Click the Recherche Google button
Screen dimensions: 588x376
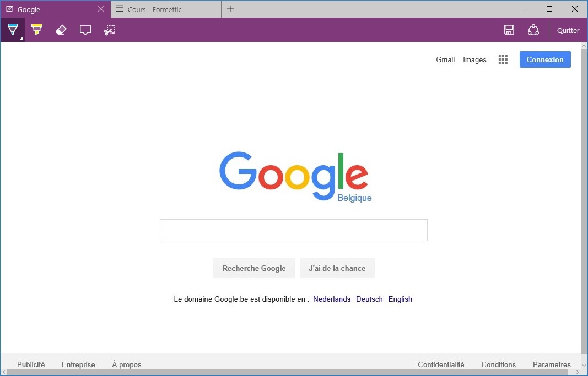(254, 268)
